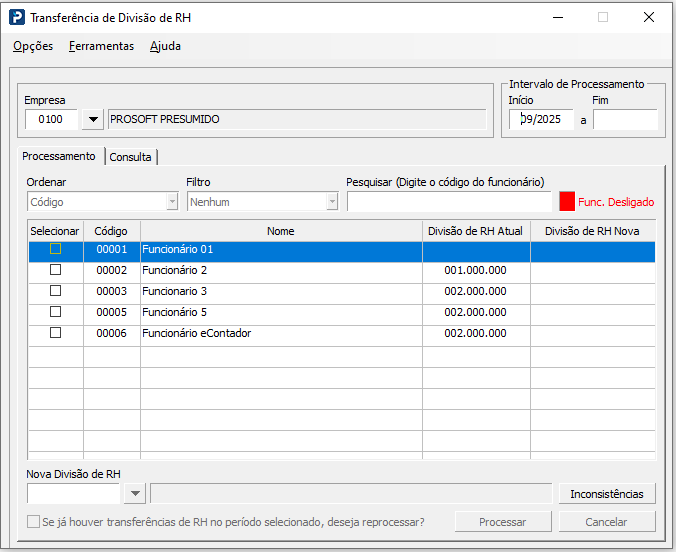
Task: Tick the checkbox for Funcionário 01
Action: tap(56, 249)
